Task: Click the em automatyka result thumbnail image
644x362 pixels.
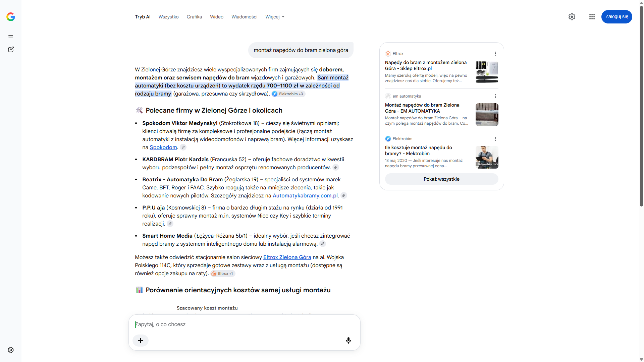Action: [487, 115]
